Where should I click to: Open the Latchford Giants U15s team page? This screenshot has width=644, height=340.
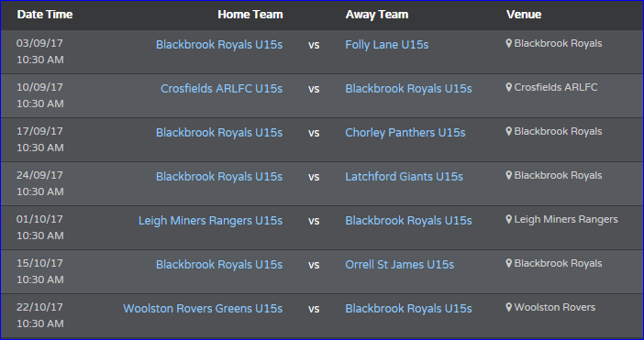click(404, 176)
